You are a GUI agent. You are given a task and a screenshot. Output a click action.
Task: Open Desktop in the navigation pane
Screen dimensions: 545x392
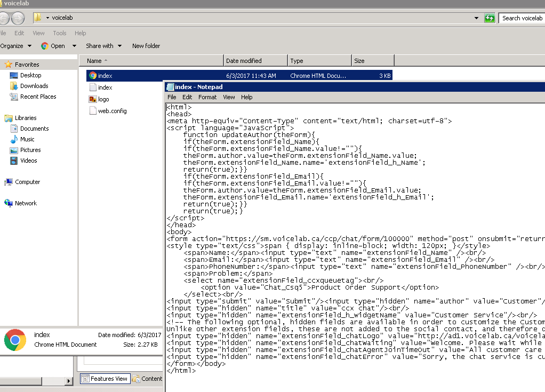click(x=30, y=75)
